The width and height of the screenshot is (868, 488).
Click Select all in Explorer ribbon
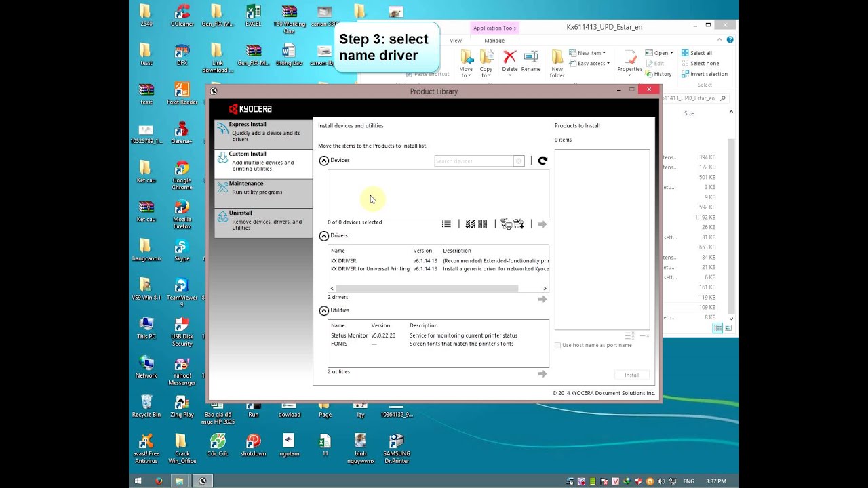[696, 53]
